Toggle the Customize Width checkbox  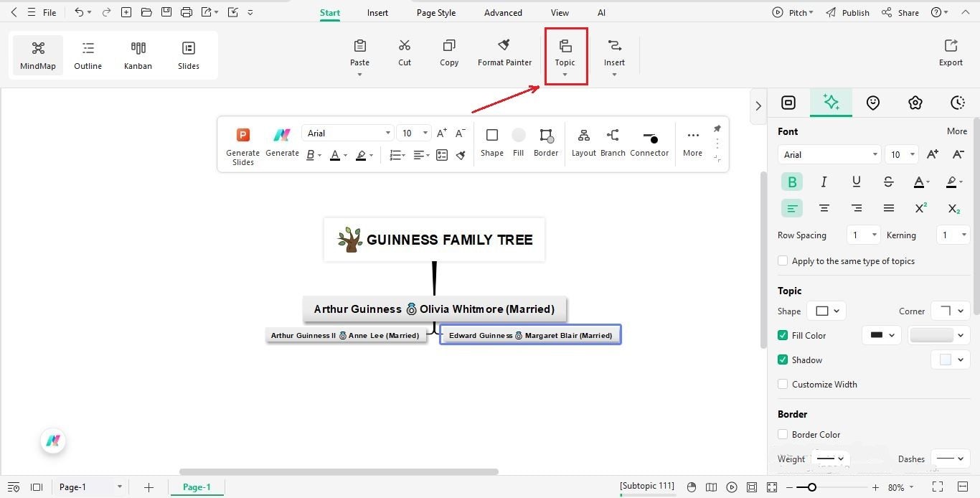pos(782,384)
